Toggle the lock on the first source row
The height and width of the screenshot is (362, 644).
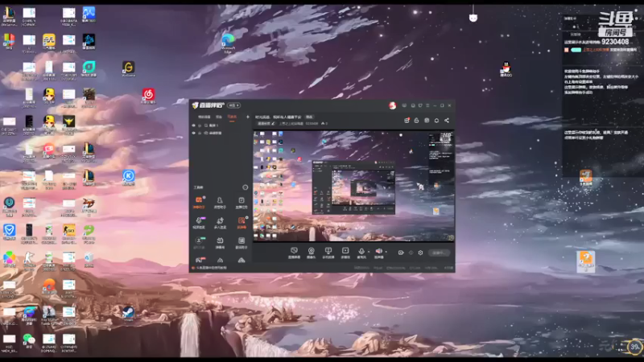point(200,125)
